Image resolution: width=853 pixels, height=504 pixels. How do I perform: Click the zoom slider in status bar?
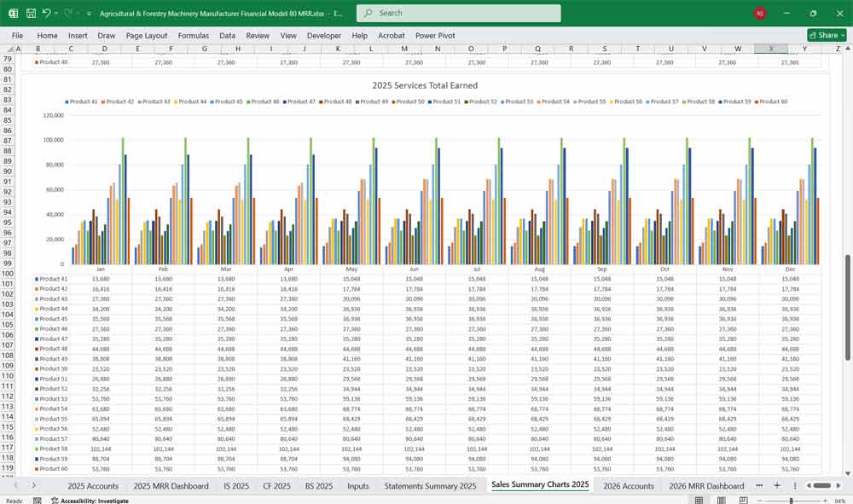point(791,501)
